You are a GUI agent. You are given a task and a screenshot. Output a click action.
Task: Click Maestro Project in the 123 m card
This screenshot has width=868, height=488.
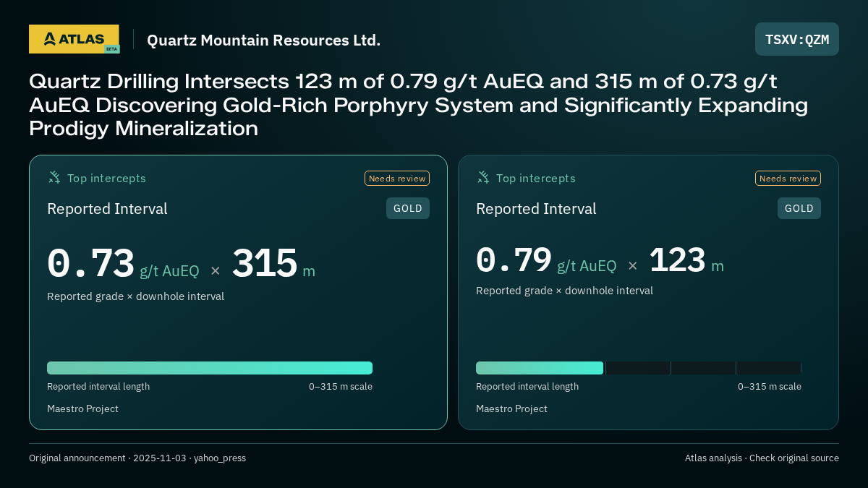(x=511, y=409)
